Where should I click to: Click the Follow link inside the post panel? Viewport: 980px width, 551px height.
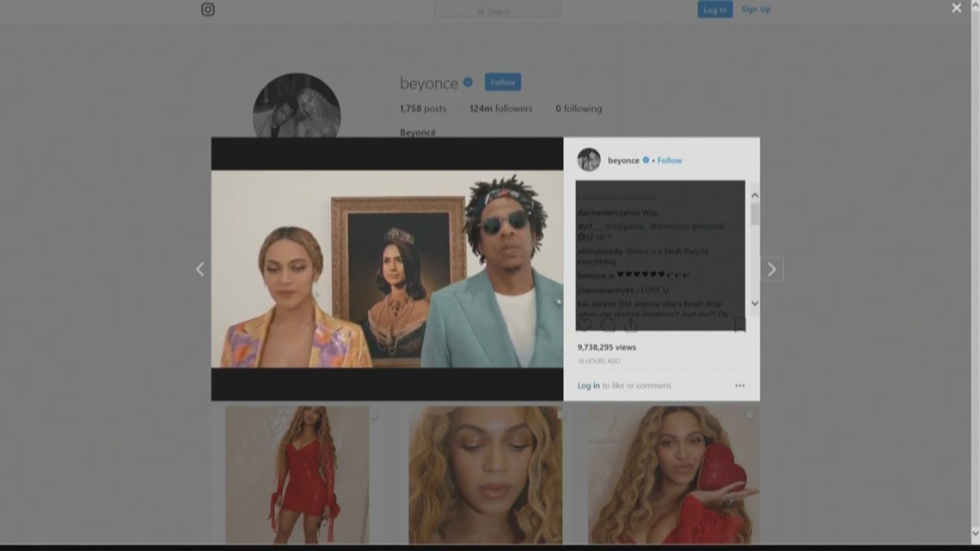tap(670, 161)
